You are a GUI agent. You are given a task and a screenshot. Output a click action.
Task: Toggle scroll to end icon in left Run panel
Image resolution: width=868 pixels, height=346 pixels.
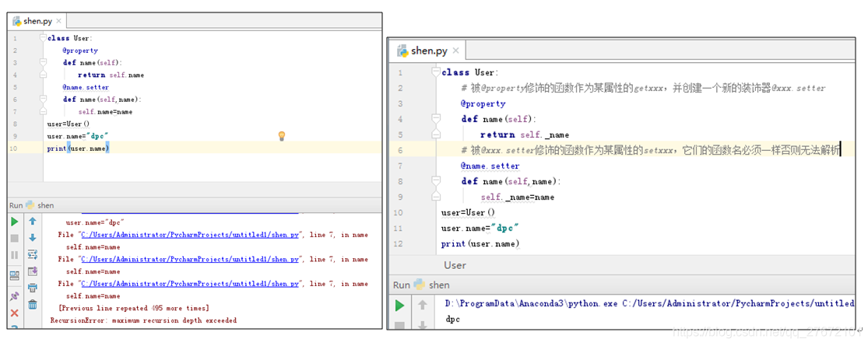click(33, 271)
